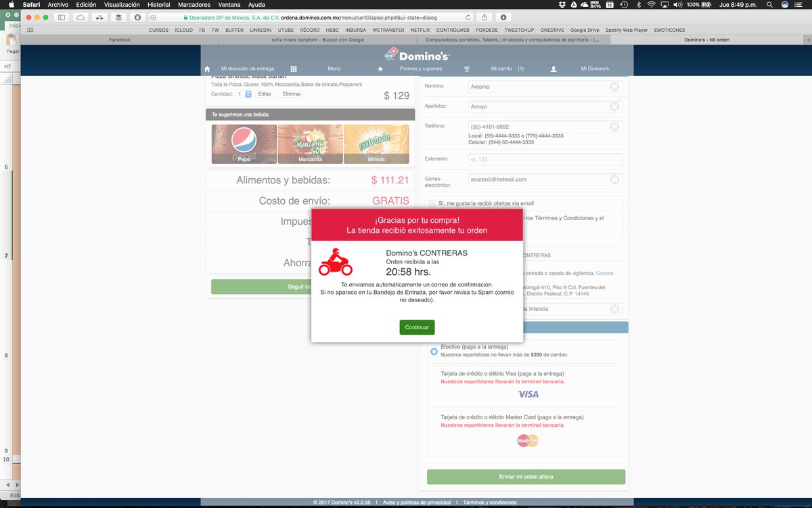This screenshot has height=508, width=812.
Task: Click the Safari share button
Action: (x=484, y=17)
